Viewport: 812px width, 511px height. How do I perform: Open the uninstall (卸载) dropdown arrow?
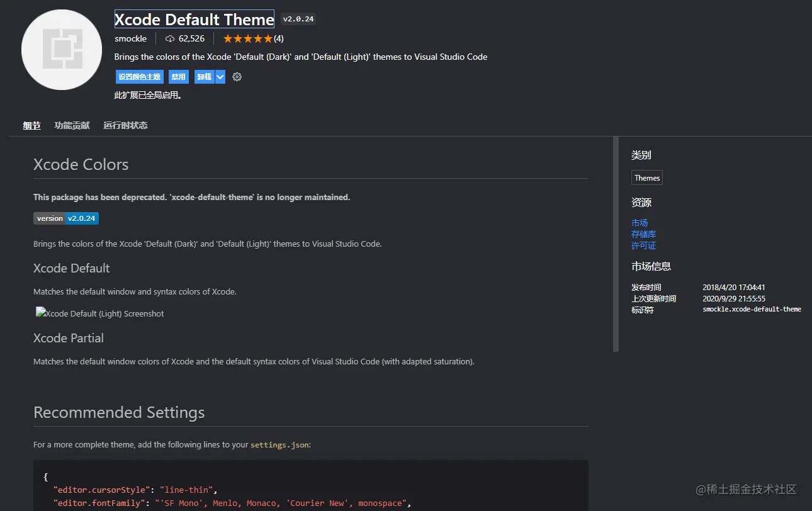point(220,77)
